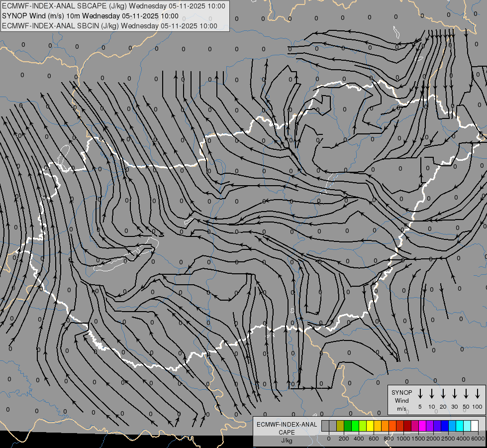Screen dimensions: 487x448
Task: Click the 4000 tick label on CAPE scale
Action: click(x=463, y=439)
